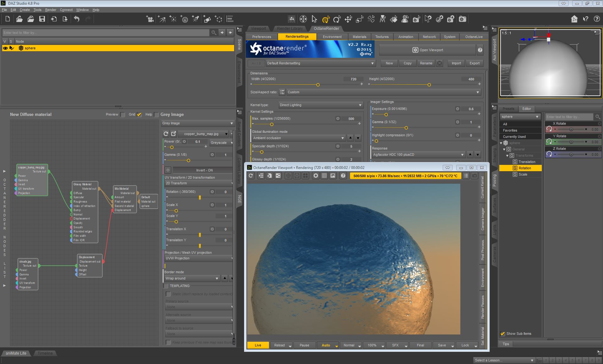Toggle visibility eye of sphere node
Image resolution: width=603 pixels, height=364 pixels.
pos(5,48)
